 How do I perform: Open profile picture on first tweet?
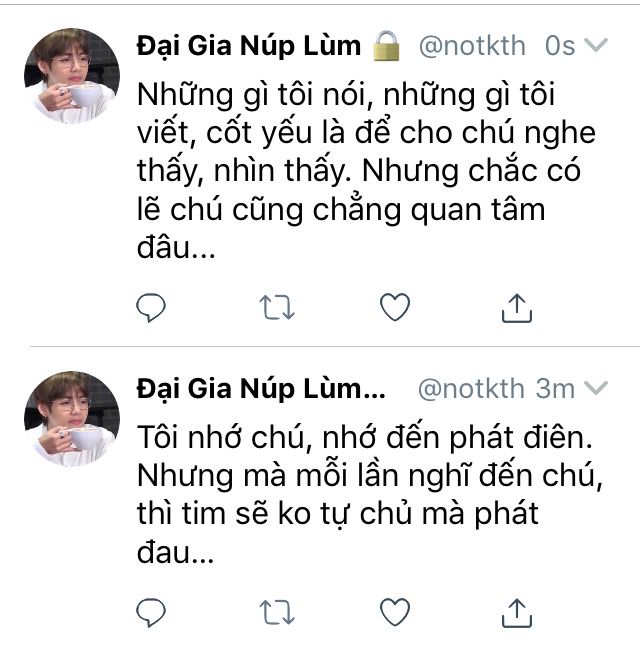(x=72, y=76)
